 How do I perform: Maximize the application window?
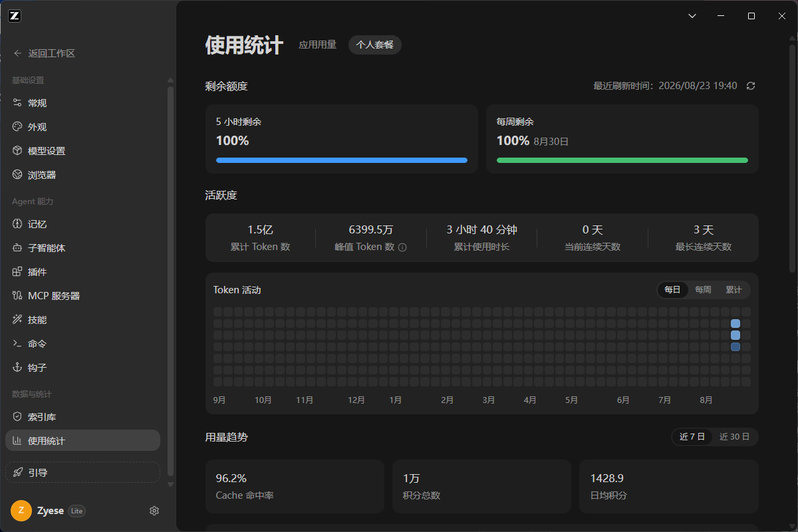coord(751,16)
